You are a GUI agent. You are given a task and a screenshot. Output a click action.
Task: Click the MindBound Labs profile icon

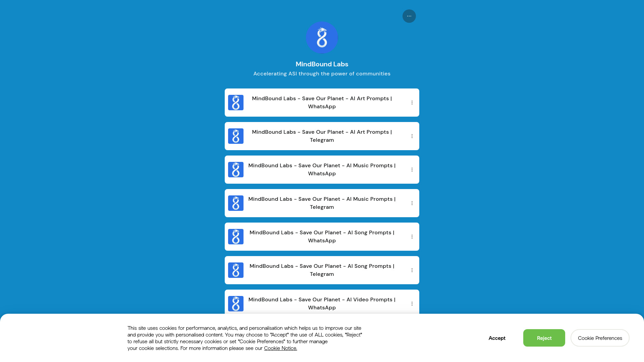322,38
